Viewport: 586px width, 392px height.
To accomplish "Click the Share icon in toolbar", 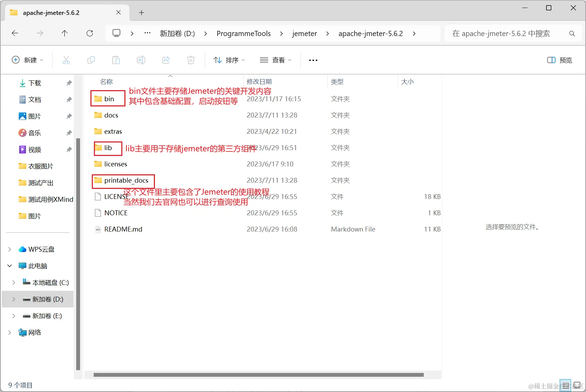I will (166, 60).
